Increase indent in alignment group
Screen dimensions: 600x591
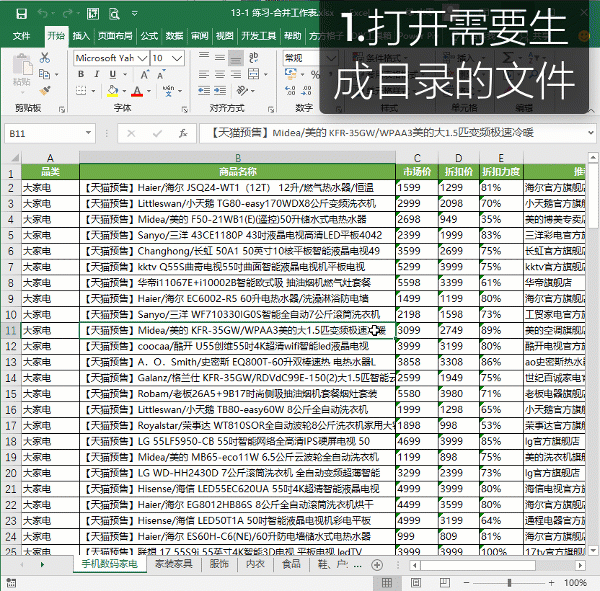(x=220, y=91)
